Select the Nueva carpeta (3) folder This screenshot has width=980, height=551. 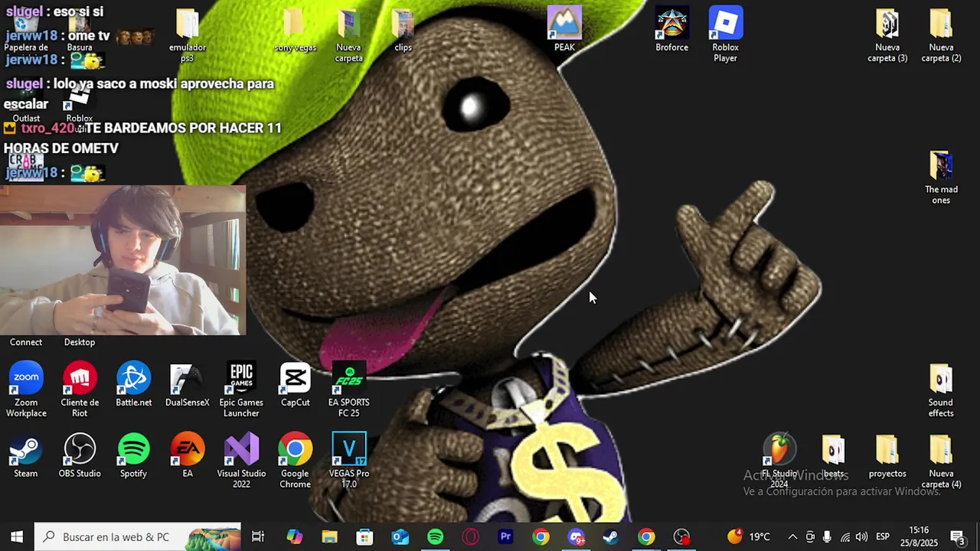click(887, 34)
